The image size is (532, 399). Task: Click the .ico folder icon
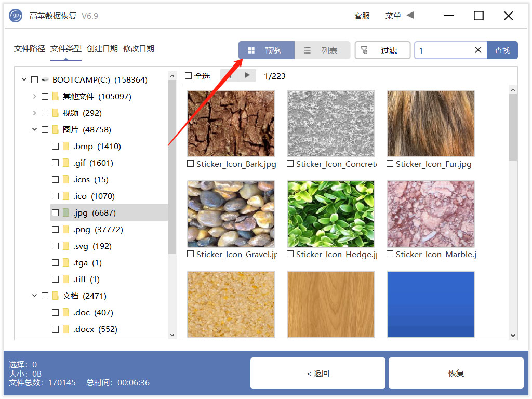tap(66, 196)
